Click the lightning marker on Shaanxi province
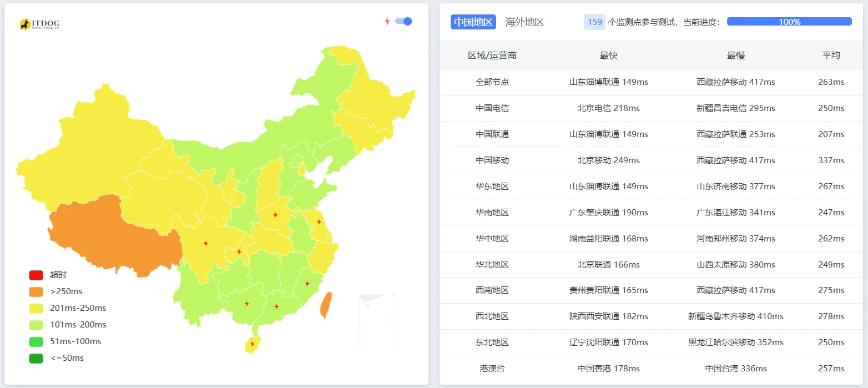Screen dimensions: 868x388 [x=239, y=251]
